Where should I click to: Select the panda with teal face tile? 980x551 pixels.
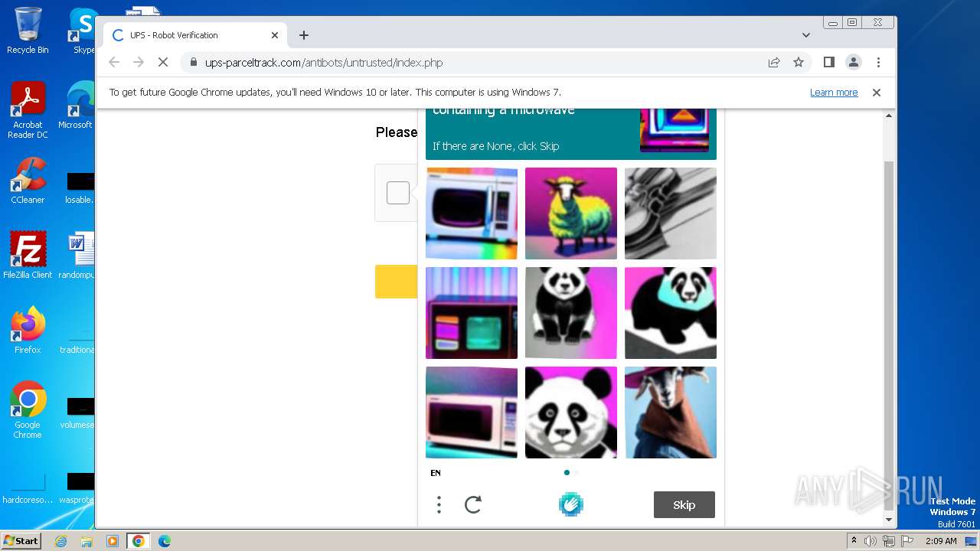[x=671, y=313]
